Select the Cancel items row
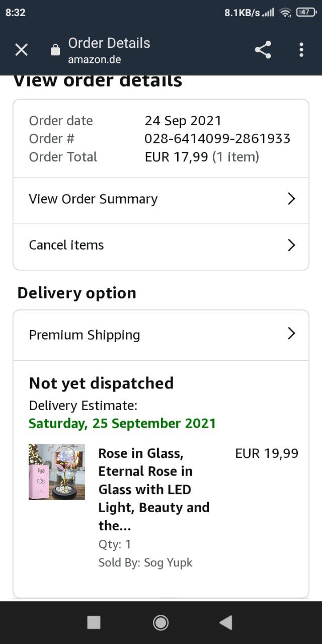 pyautogui.click(x=66, y=245)
